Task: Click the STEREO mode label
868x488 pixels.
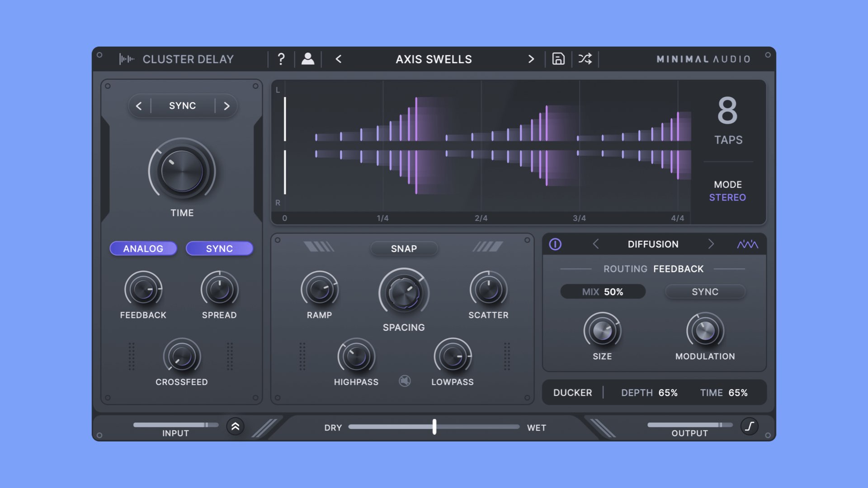Action: coord(727,197)
